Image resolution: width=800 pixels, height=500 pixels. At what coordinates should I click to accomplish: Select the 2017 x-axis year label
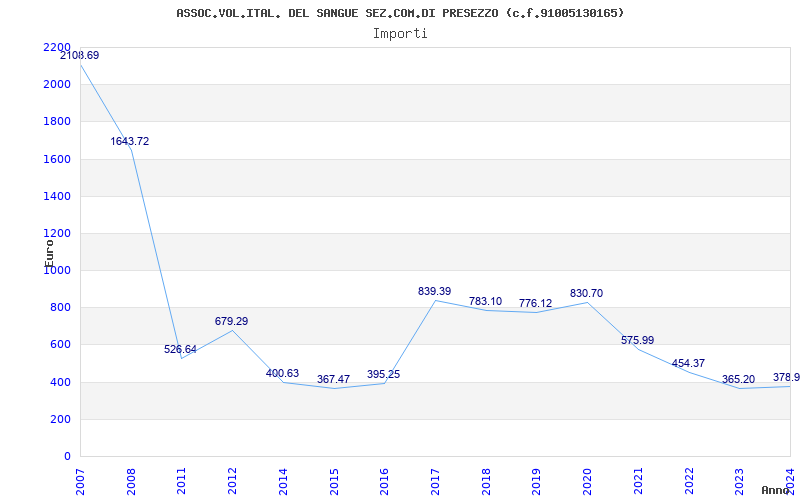435,482
